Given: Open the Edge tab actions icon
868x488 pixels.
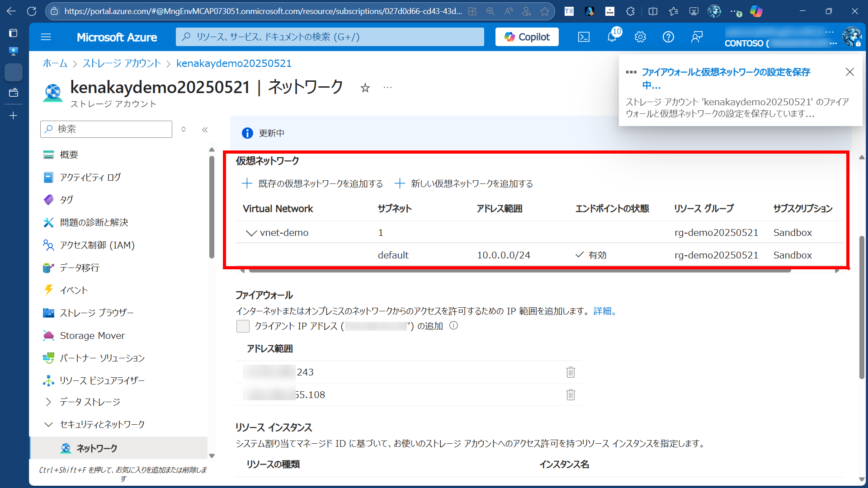Looking at the screenshot, I should point(13,33).
